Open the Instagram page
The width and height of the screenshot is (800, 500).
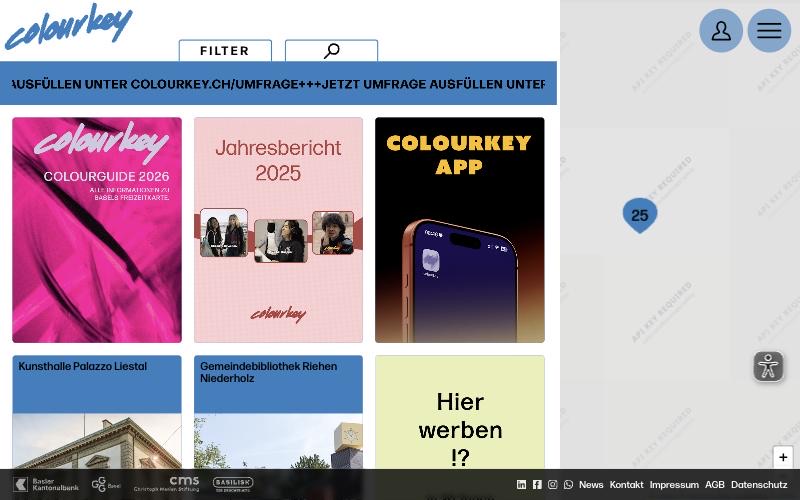click(x=553, y=485)
